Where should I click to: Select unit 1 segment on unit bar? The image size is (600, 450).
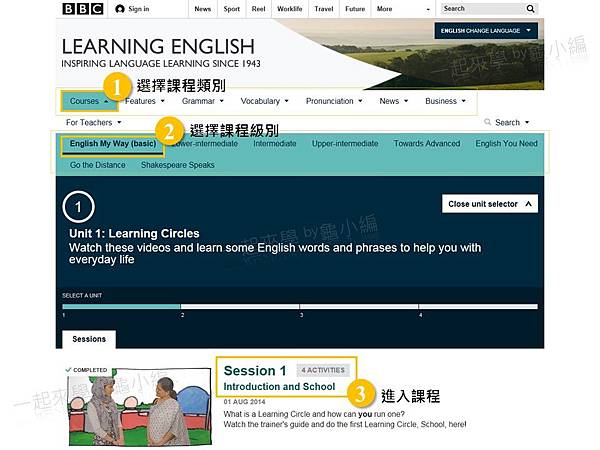pos(121,307)
